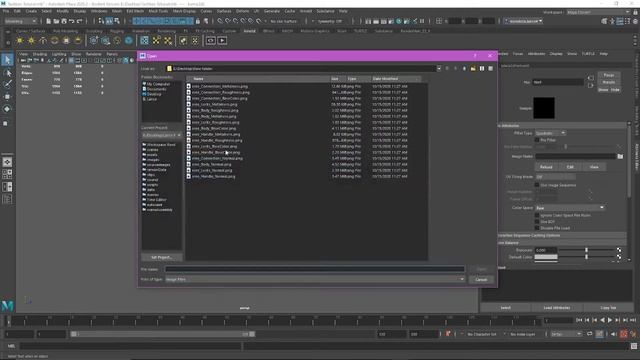The width and height of the screenshot is (640, 360).
Task: Click the Maya logo icon
Action: point(7,306)
